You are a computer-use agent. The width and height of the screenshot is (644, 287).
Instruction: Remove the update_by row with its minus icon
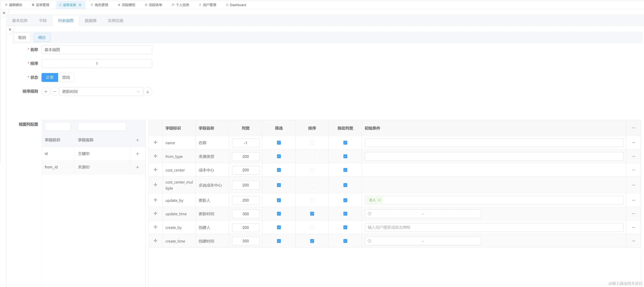[633, 200]
